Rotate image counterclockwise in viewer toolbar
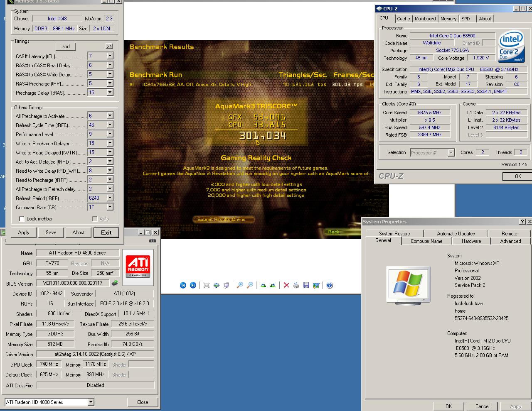 coord(273,285)
